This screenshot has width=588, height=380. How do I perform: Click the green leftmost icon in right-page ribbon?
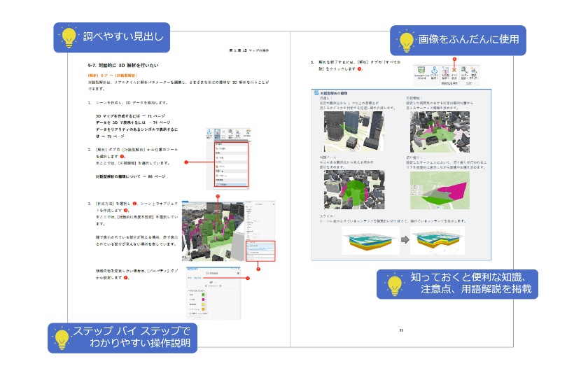[x=420, y=71]
